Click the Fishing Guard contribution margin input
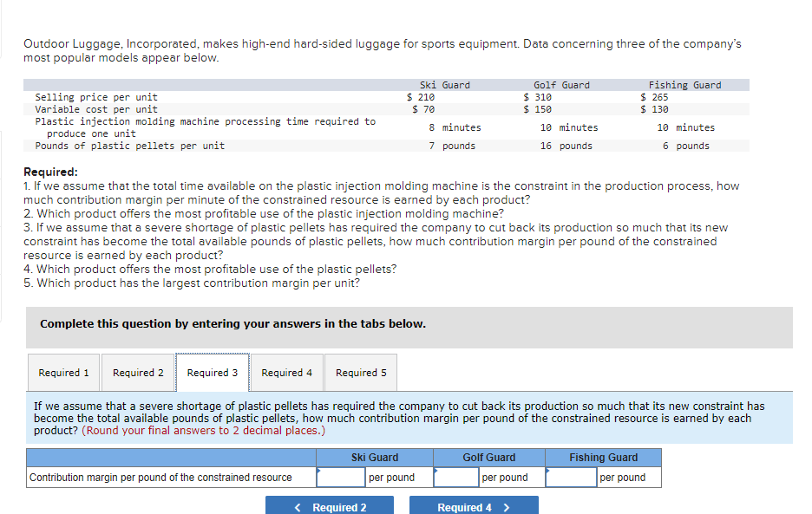This screenshot has height=514, width=812. click(571, 478)
